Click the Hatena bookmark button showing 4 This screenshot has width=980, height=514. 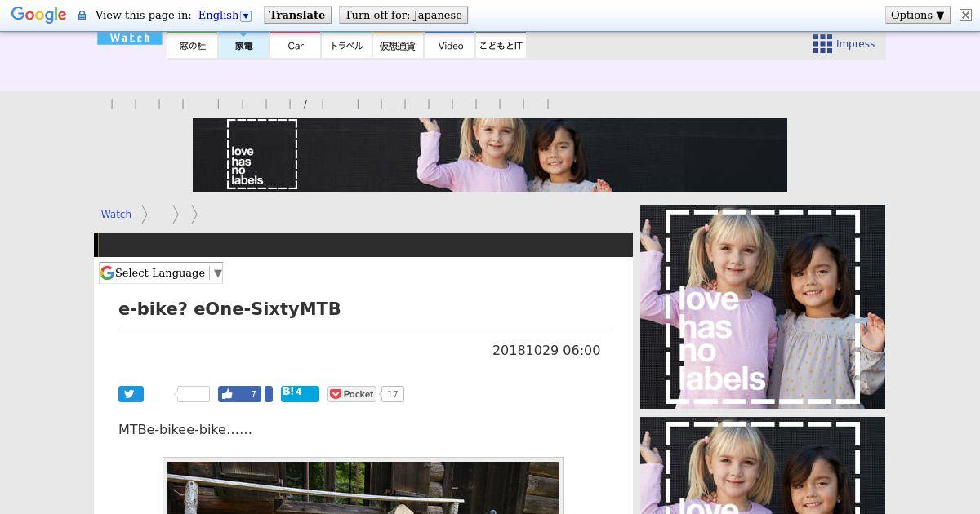click(300, 394)
